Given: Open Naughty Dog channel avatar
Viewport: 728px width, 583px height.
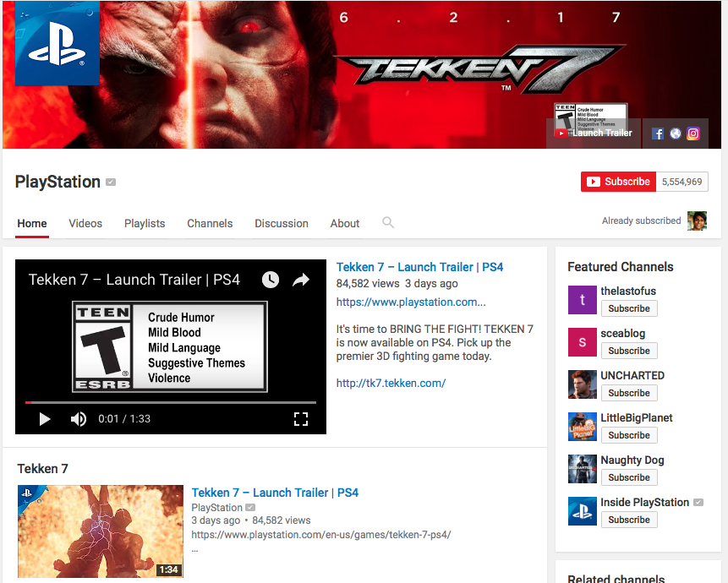Looking at the screenshot, I should coord(583,469).
